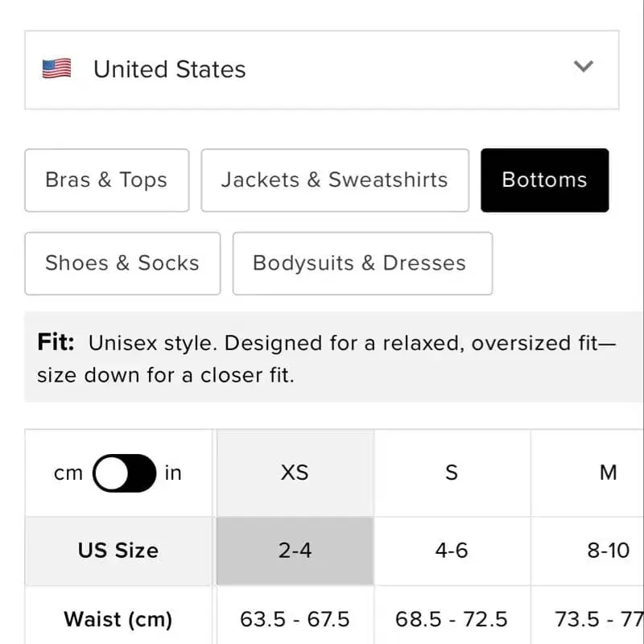Click the Fit description banner
Viewport: 644px width, 644px height.
333,357
